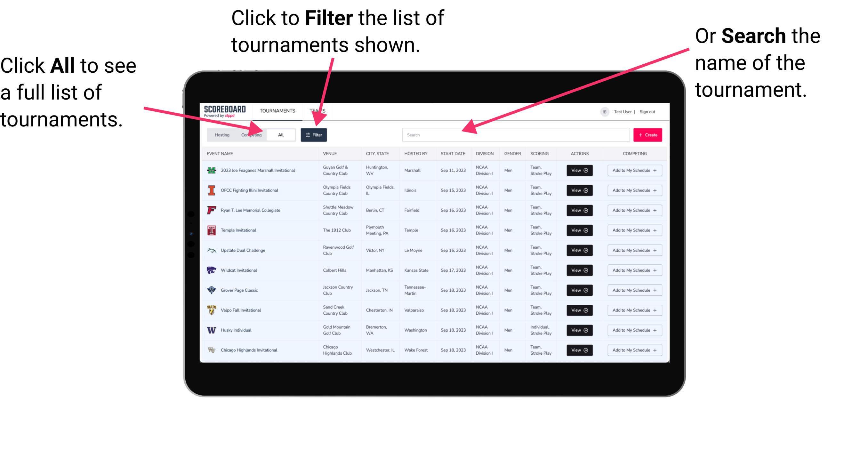Select the Hosting toggle tab
This screenshot has width=868, height=467.
tap(221, 134)
